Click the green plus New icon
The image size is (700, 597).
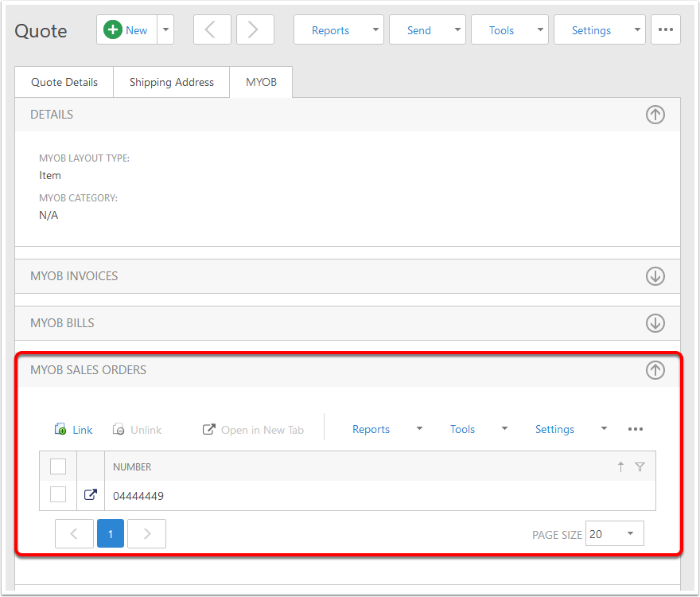(x=112, y=30)
